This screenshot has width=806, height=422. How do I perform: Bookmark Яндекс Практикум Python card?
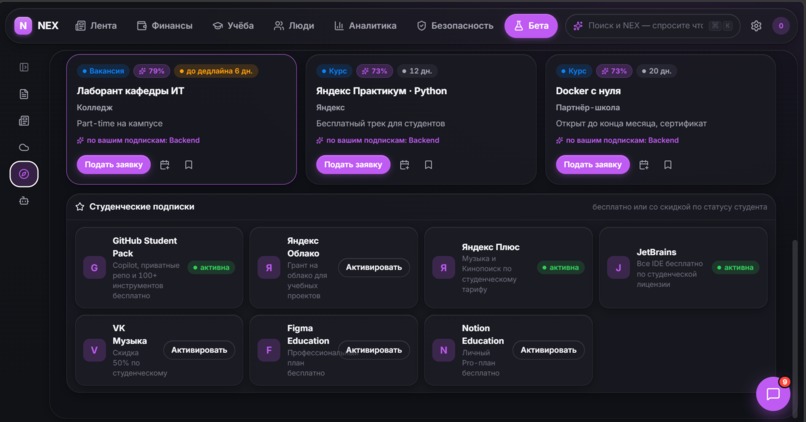428,164
